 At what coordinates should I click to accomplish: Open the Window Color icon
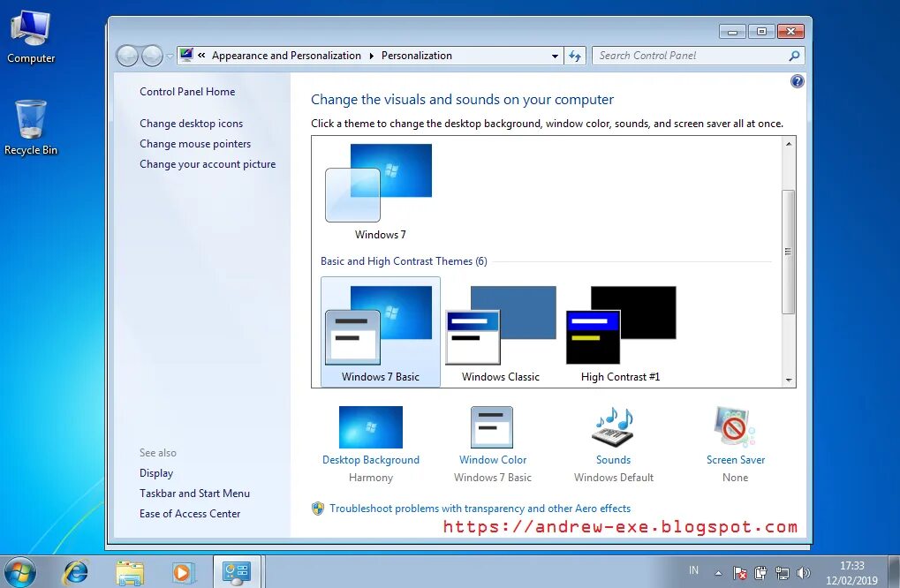point(492,427)
